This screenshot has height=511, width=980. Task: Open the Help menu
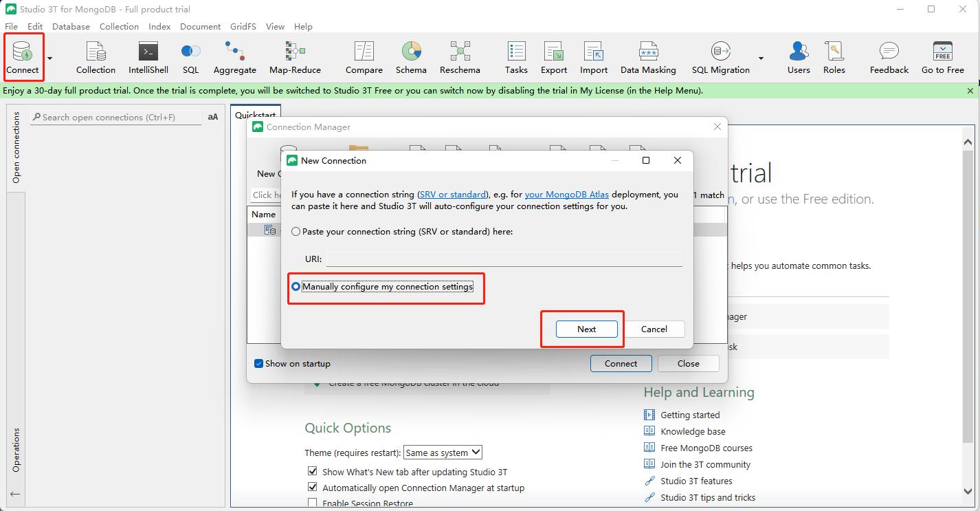(x=303, y=27)
